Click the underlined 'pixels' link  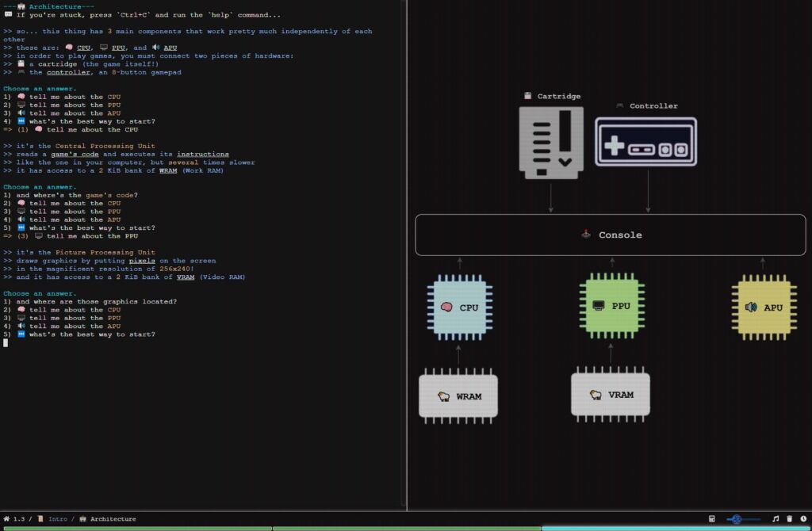142,261
